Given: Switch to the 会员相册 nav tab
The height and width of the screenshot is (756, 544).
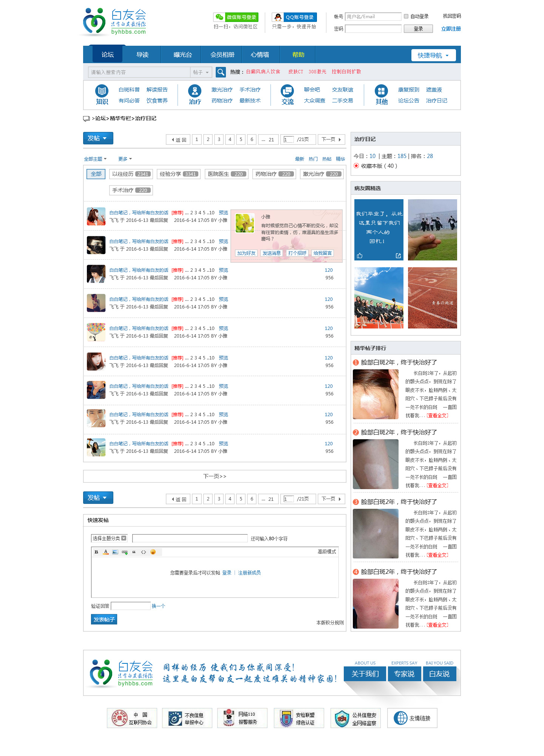Looking at the screenshot, I should click(222, 54).
